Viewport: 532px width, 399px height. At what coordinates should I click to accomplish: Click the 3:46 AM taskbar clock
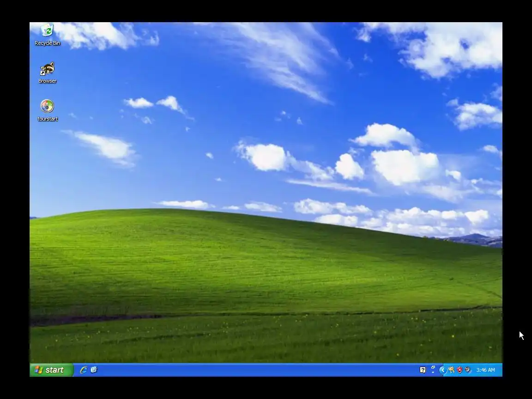pyautogui.click(x=485, y=370)
